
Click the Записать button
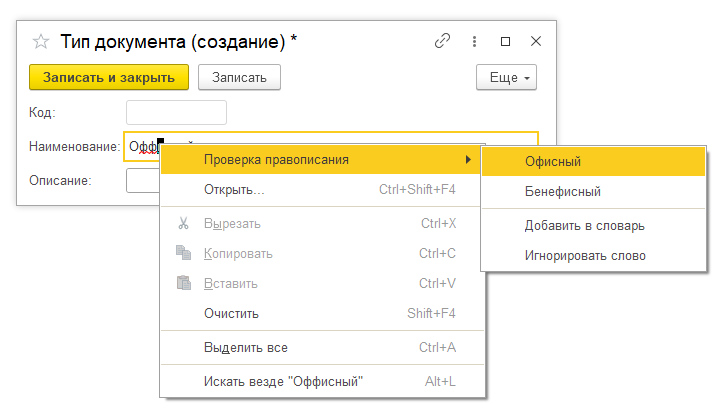tap(239, 77)
